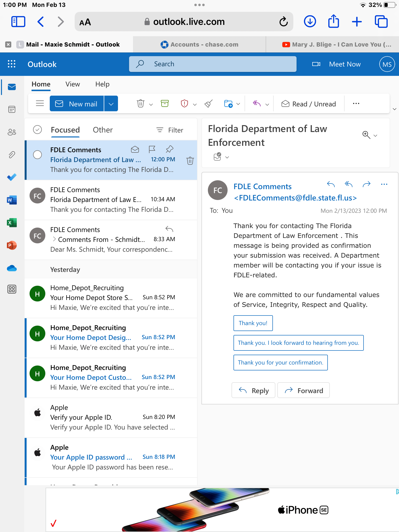Toggle Read / Unread for message
This screenshot has width=399, height=532.
(309, 104)
